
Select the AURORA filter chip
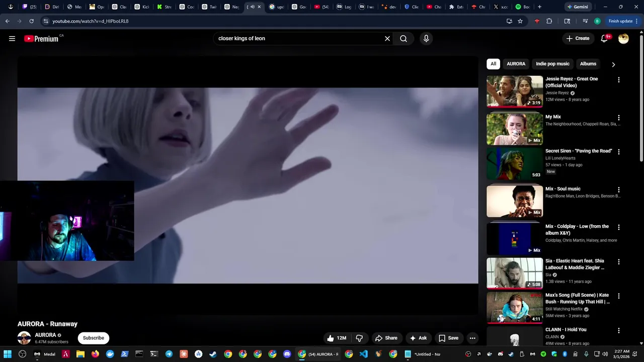coord(516,64)
